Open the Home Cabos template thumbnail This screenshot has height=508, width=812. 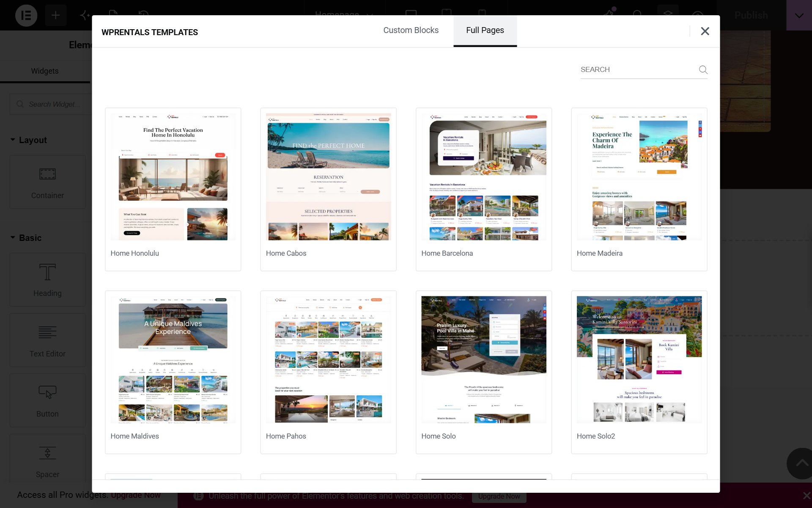[x=328, y=177]
